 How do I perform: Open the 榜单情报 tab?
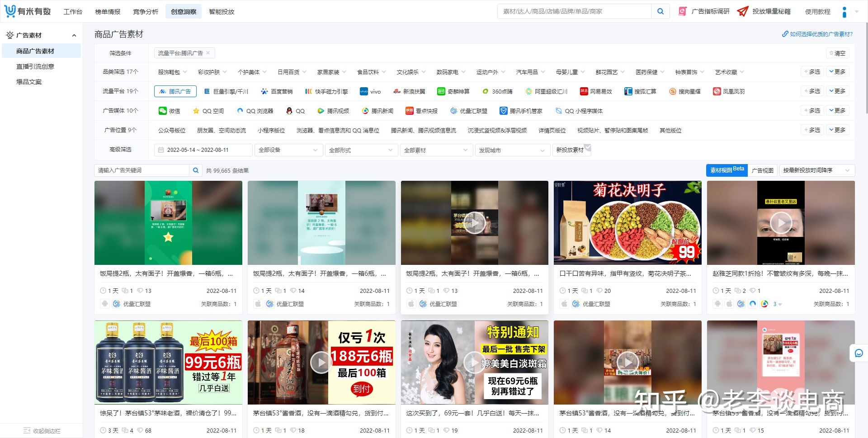point(108,12)
